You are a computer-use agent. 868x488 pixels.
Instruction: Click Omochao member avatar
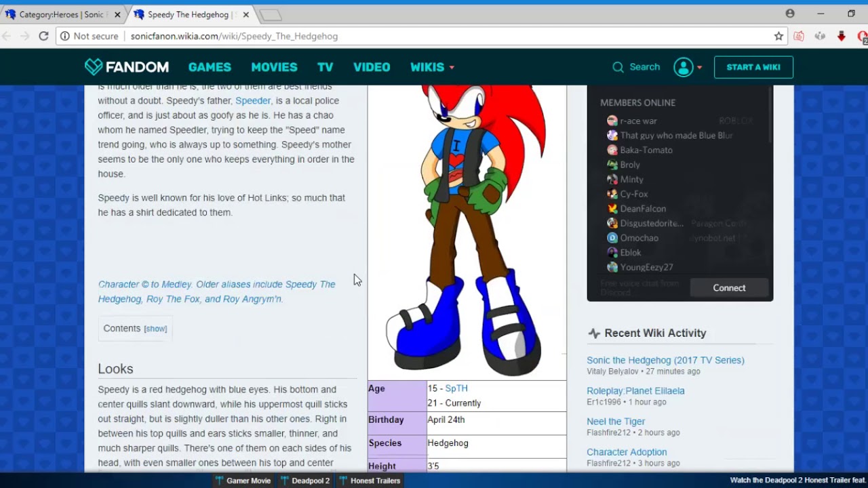point(612,238)
